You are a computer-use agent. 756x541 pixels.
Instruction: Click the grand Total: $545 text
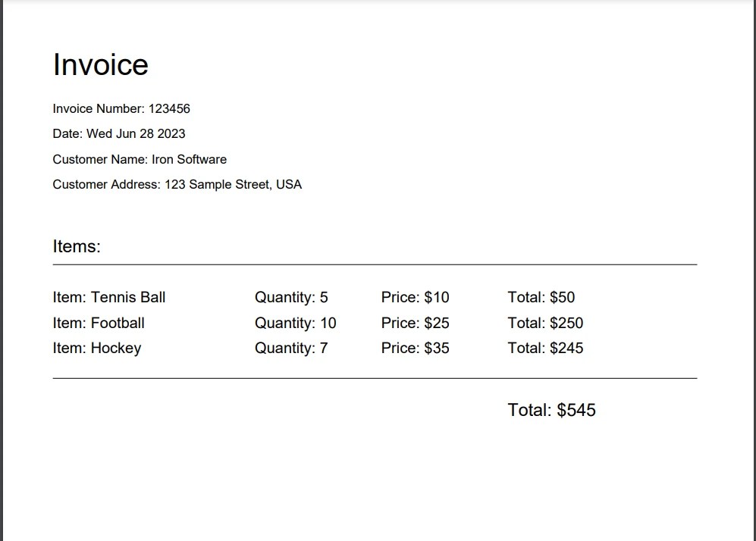pyautogui.click(x=551, y=410)
